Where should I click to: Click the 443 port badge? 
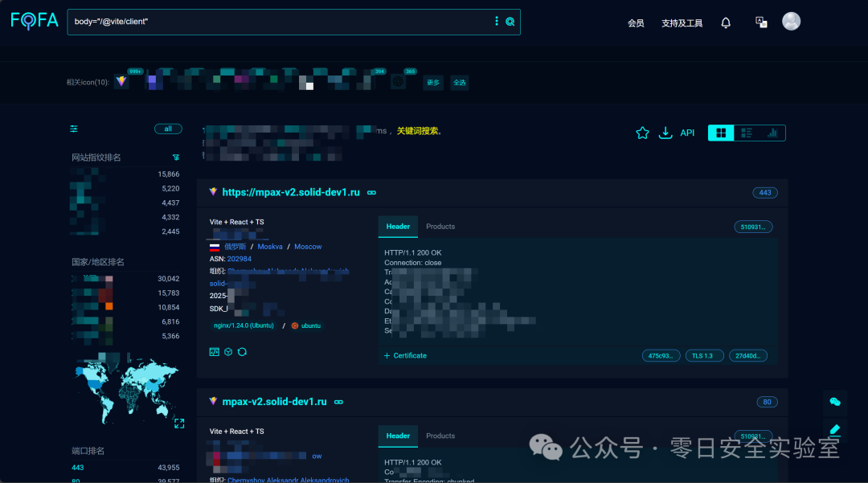click(765, 193)
